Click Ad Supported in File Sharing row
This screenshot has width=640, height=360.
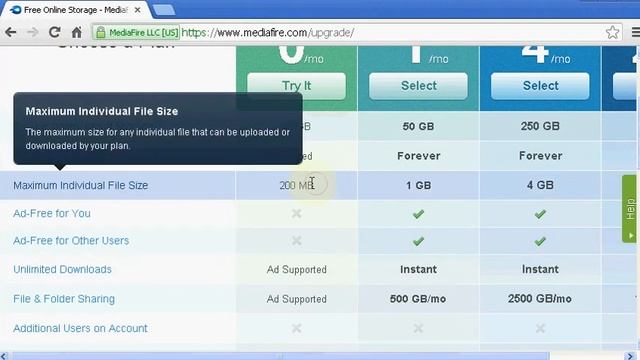coord(297,299)
